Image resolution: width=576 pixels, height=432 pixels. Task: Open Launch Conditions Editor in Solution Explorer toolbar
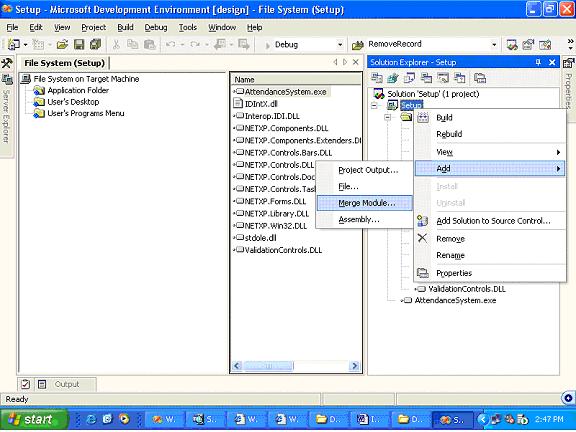coord(459,78)
